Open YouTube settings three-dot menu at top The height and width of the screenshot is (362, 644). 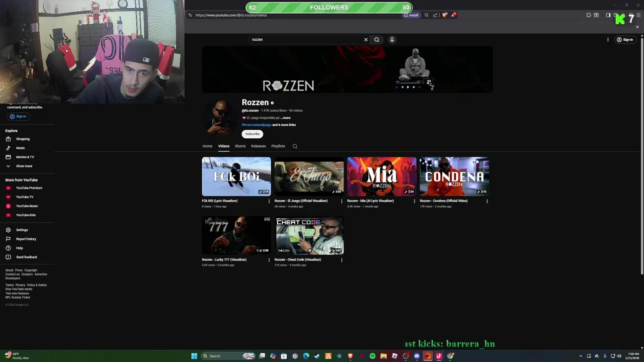point(608,40)
